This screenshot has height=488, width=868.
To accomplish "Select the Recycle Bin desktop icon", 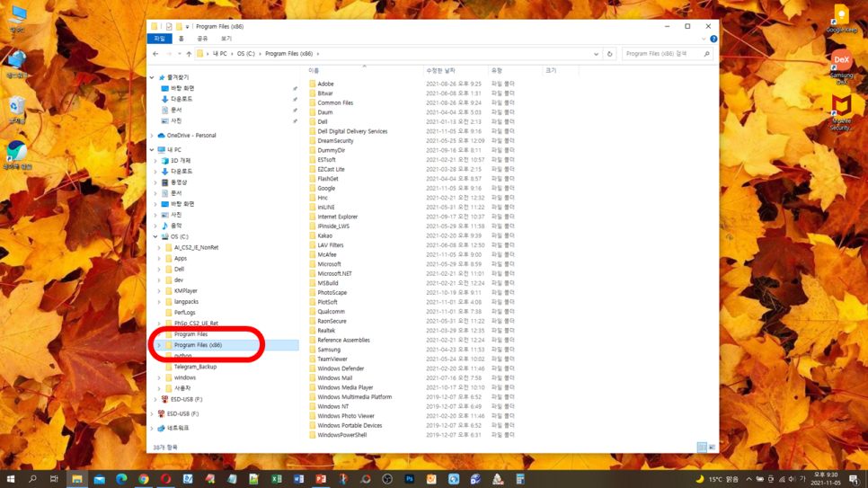I will click(x=16, y=111).
